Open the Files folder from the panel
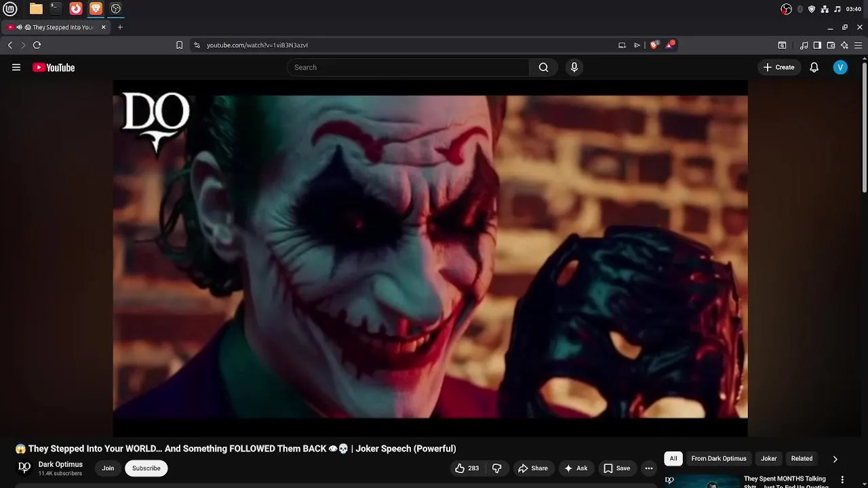This screenshot has width=868, height=488. coord(36,9)
